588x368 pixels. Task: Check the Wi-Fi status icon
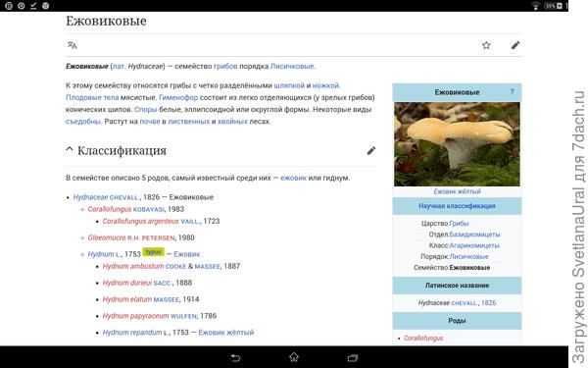pos(535,6)
